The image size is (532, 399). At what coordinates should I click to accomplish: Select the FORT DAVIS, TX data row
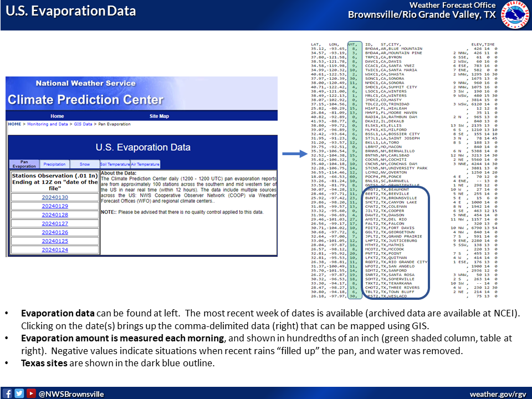click(x=404, y=228)
